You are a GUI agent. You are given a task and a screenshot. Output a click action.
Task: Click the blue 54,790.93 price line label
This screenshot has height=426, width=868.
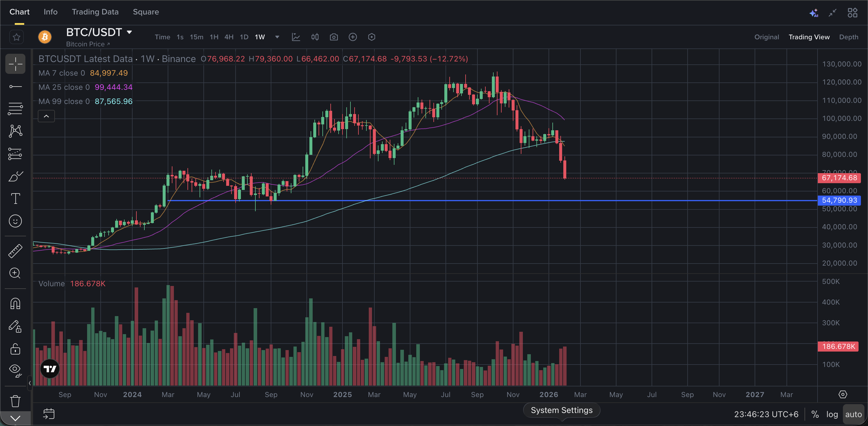[x=839, y=200]
